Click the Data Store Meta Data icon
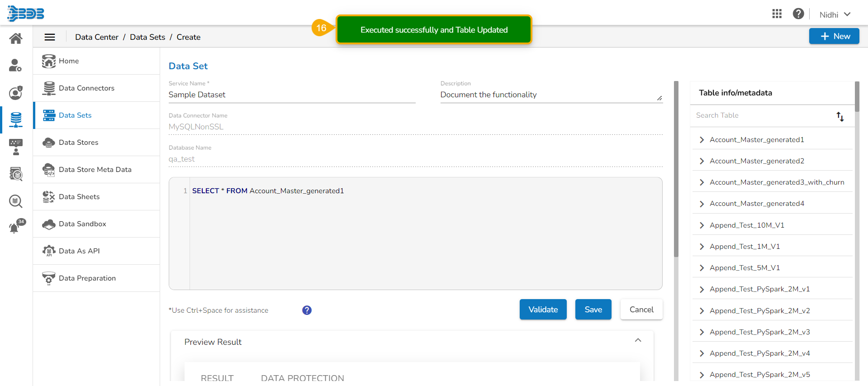 point(49,170)
